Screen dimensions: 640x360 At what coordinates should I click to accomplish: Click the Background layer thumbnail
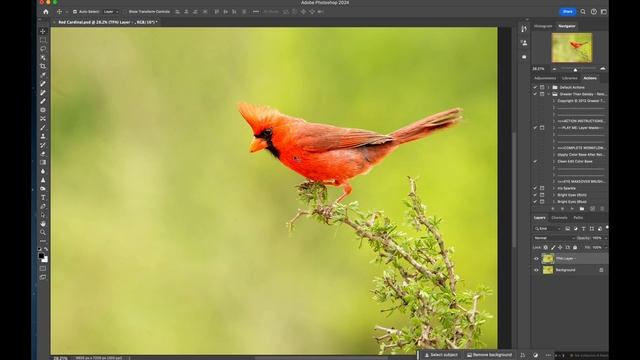(x=548, y=270)
